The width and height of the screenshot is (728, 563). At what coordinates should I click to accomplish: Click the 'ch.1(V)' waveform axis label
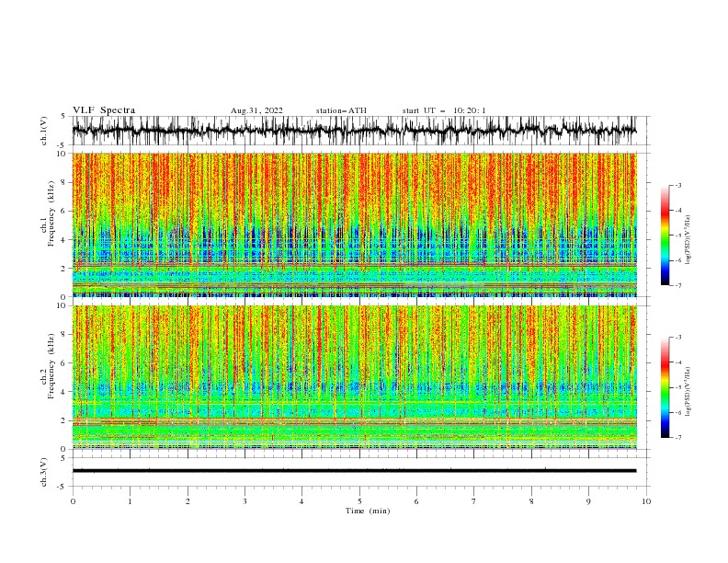[x=44, y=131]
